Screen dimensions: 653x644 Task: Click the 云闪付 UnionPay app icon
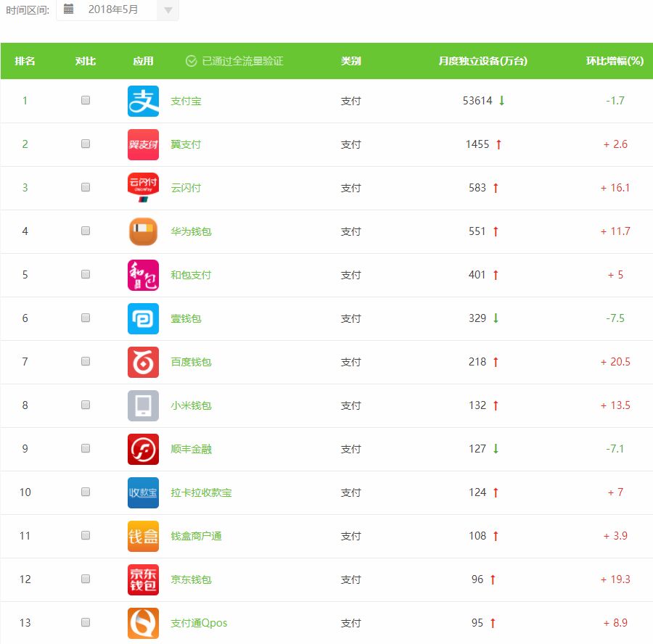point(143,188)
